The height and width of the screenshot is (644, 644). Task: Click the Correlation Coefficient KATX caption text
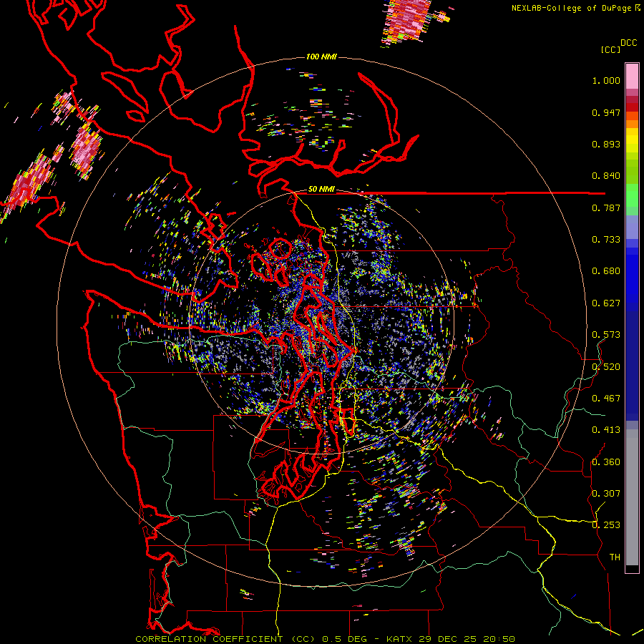[x=325, y=639]
